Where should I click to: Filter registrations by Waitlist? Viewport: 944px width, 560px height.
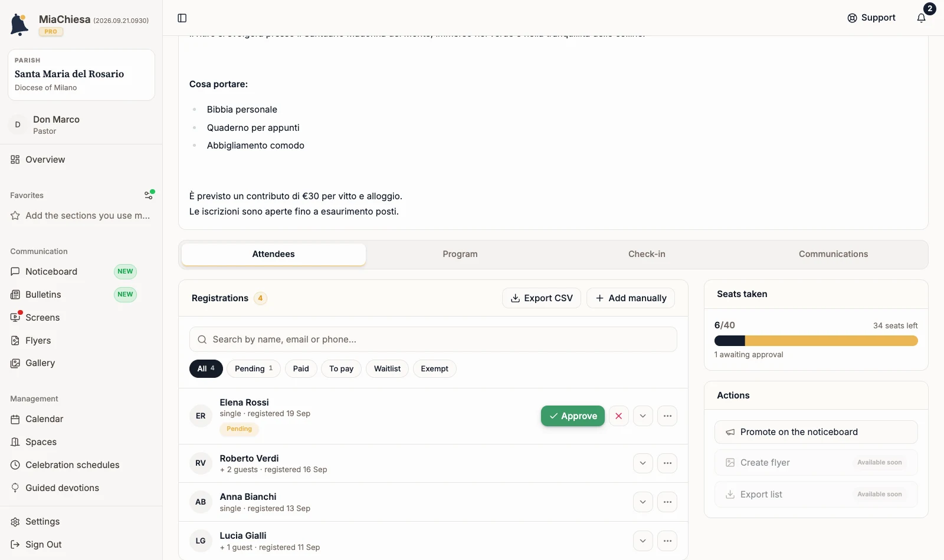point(387,368)
